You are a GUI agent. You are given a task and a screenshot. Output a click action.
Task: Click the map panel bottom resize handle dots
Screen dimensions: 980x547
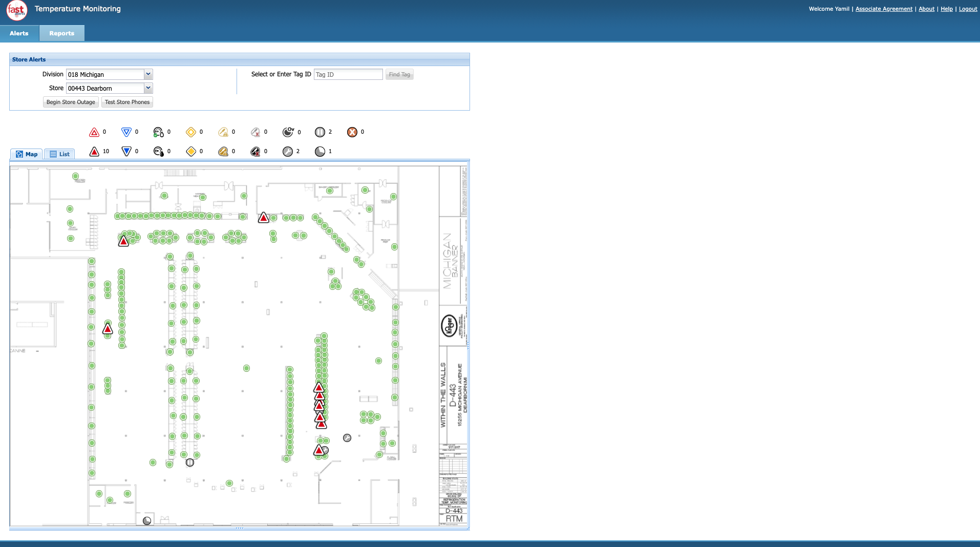tap(240, 528)
